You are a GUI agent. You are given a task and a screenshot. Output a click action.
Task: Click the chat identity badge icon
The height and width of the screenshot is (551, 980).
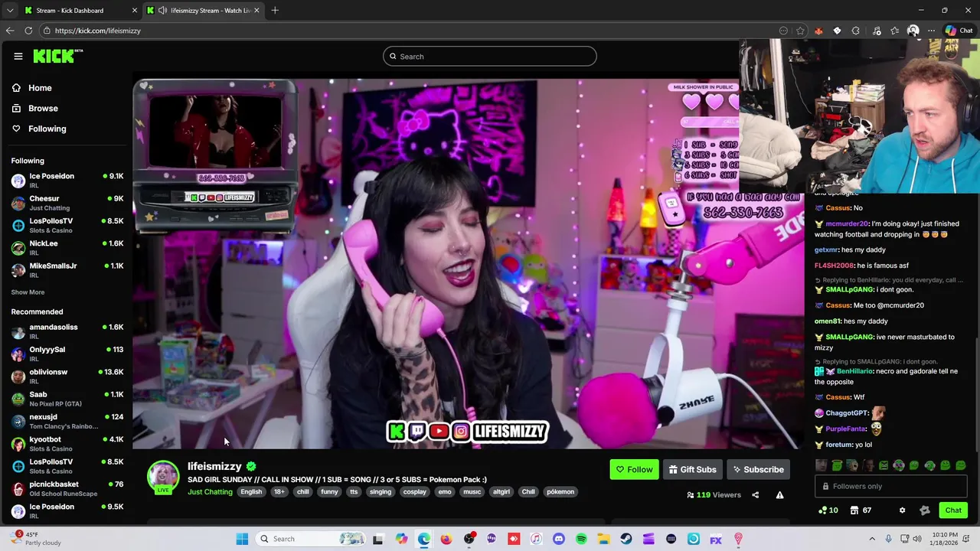pyautogui.click(x=924, y=510)
